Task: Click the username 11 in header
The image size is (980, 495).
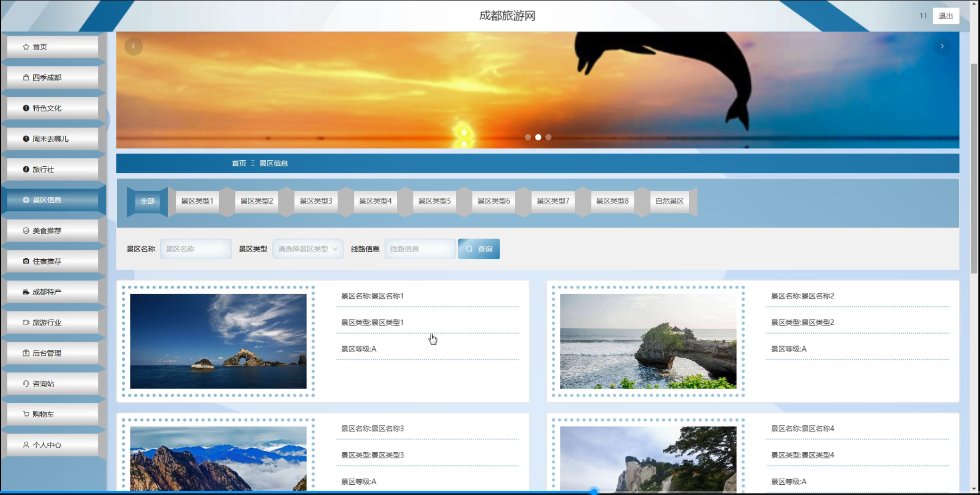Action: click(x=923, y=16)
